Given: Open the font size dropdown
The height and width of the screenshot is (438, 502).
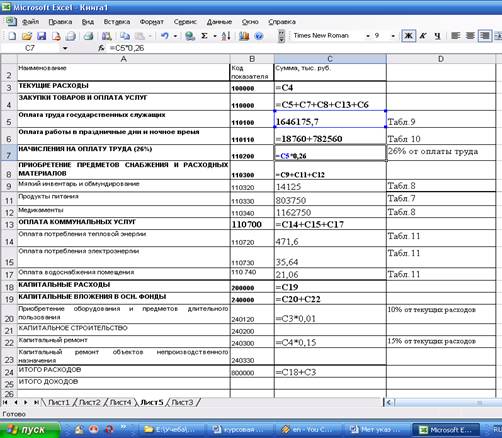Looking at the screenshot, I should tap(393, 36).
